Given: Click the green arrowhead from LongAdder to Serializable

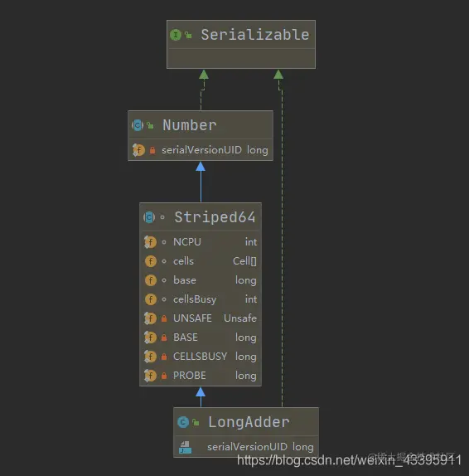Looking at the screenshot, I should (278, 75).
